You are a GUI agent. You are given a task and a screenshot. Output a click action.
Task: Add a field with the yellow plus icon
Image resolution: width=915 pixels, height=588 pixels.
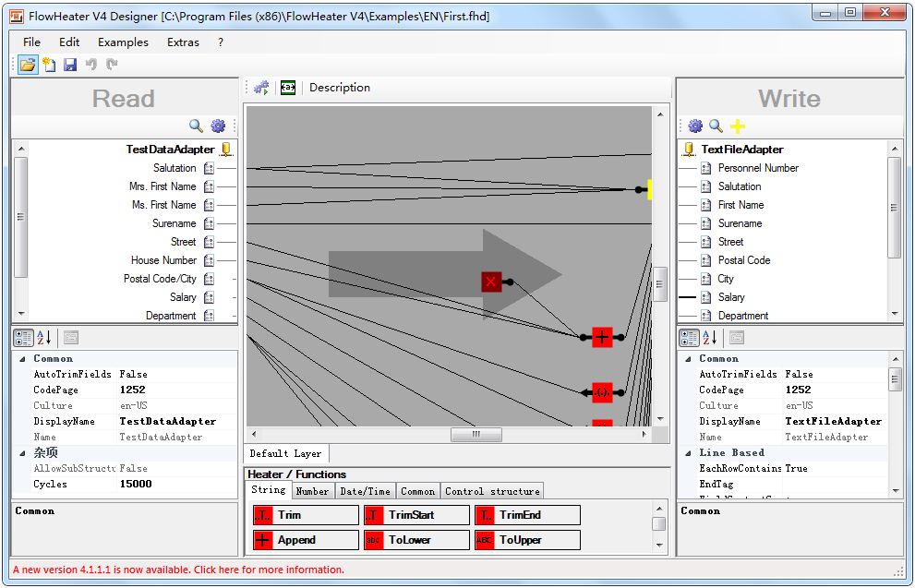coord(738,126)
